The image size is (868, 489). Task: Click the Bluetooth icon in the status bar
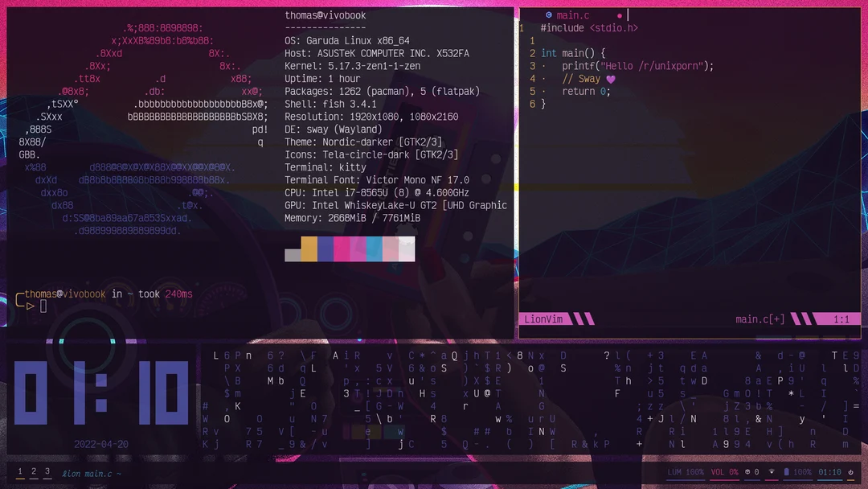pos(747,472)
